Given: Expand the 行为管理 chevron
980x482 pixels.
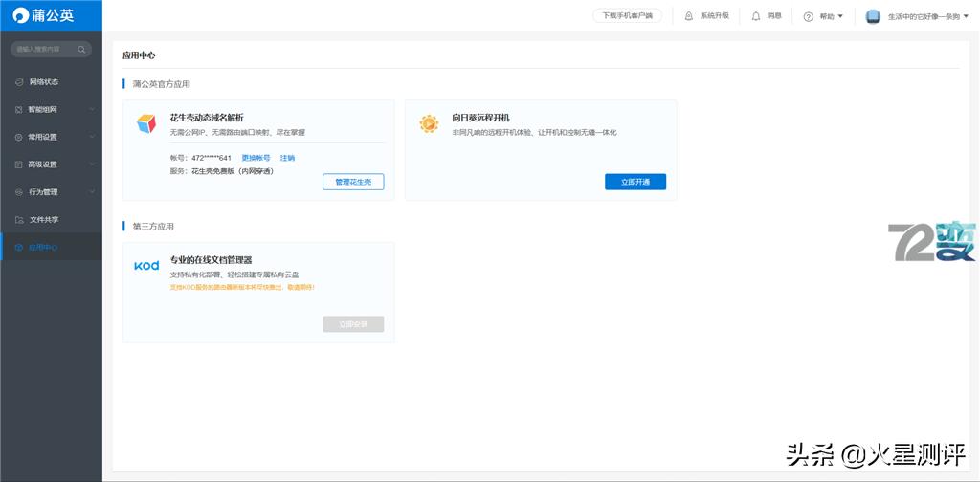Looking at the screenshot, I should click(92, 192).
